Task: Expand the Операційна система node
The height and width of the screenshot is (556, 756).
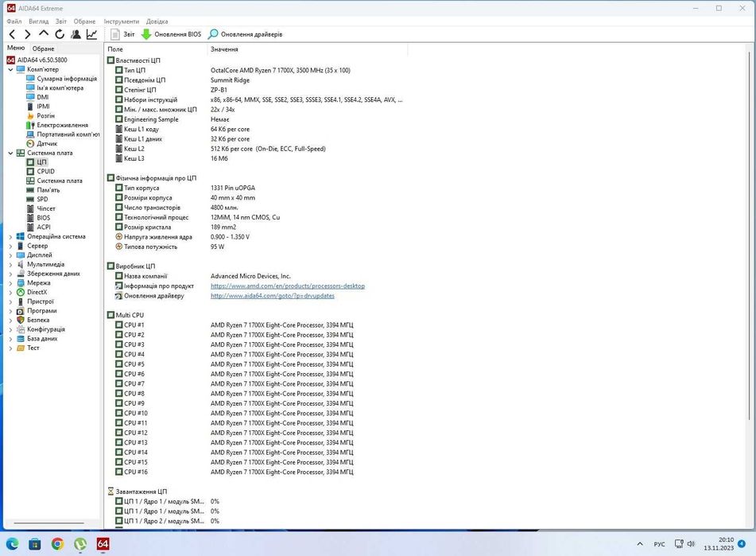Action: 10,237
